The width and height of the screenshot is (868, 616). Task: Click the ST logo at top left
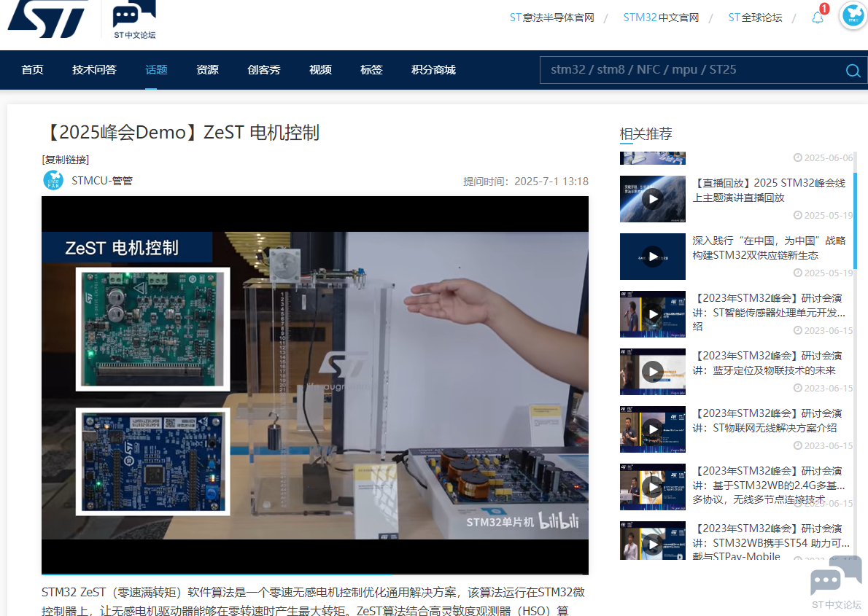click(x=47, y=19)
